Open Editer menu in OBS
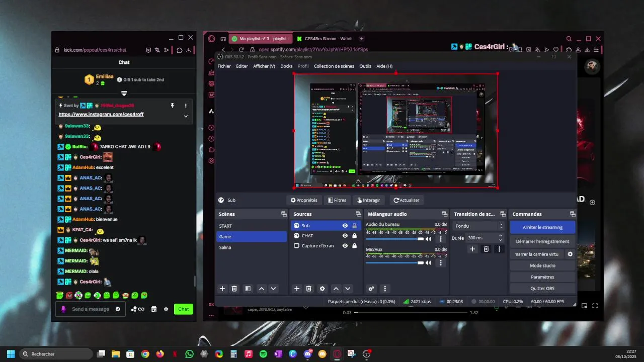 pyautogui.click(x=242, y=66)
